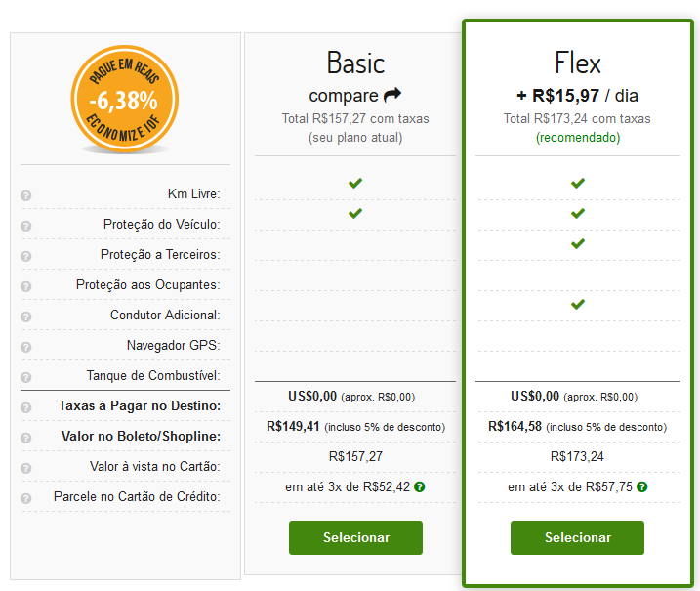This screenshot has width=700, height=591.
Task: Click green help icon after R$57,75 installment
Action: point(642,486)
